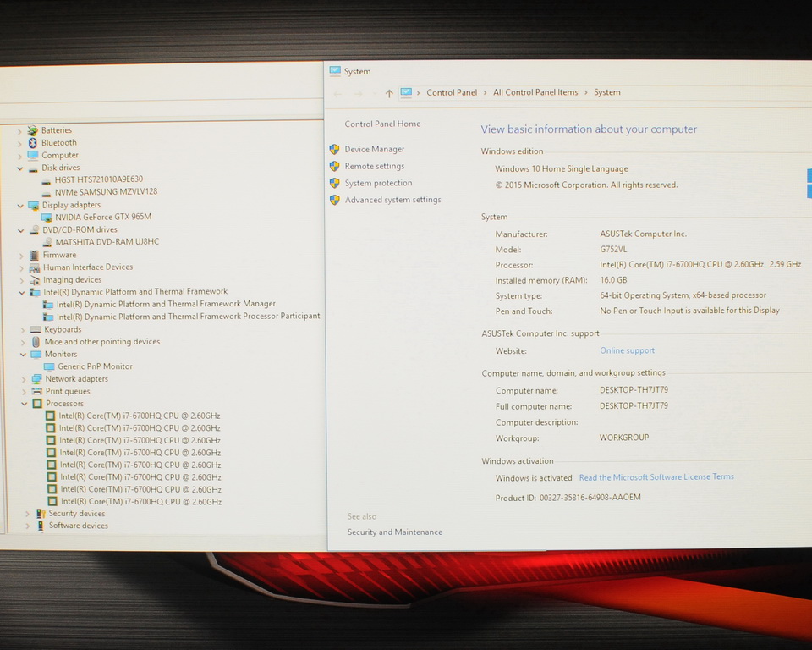Expand the Security devices node
This screenshot has height=650, width=812.
pos(27,515)
